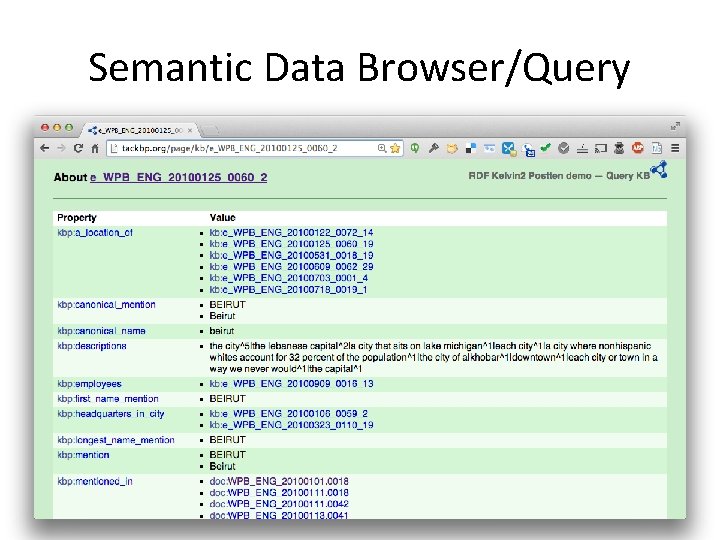Open the kbp:longest_name_mention property link
The height and width of the screenshot is (540, 720).
pyautogui.click(x=116, y=440)
